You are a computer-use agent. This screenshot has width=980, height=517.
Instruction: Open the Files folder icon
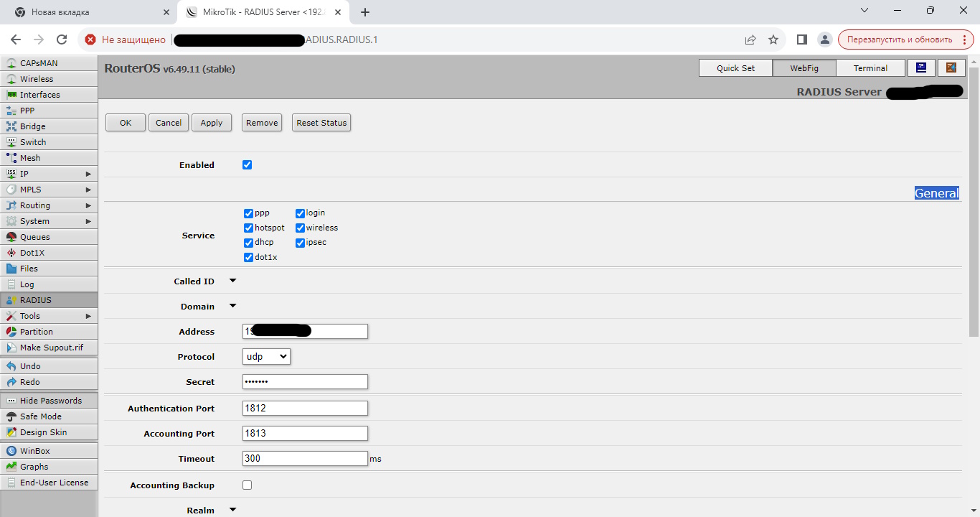pos(11,269)
